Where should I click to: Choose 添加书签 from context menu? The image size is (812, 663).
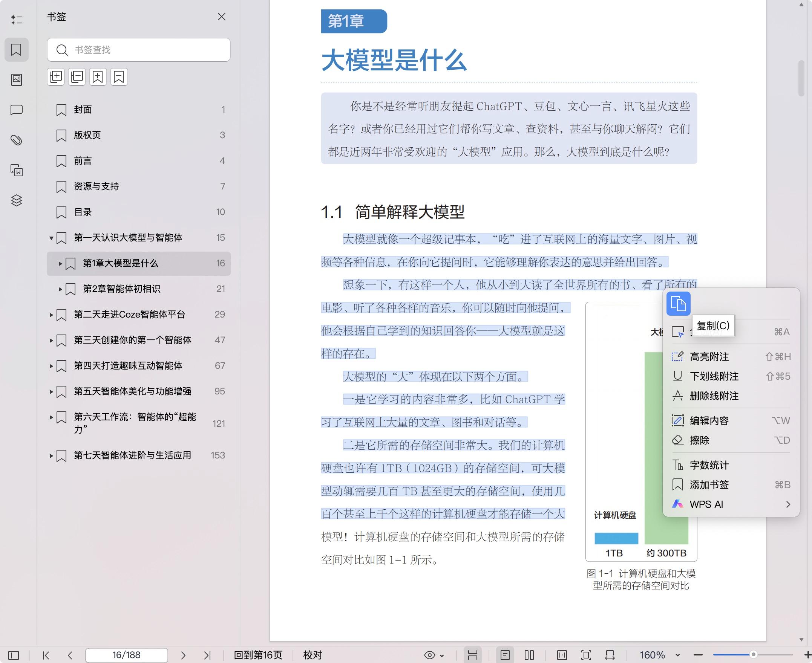click(x=731, y=485)
